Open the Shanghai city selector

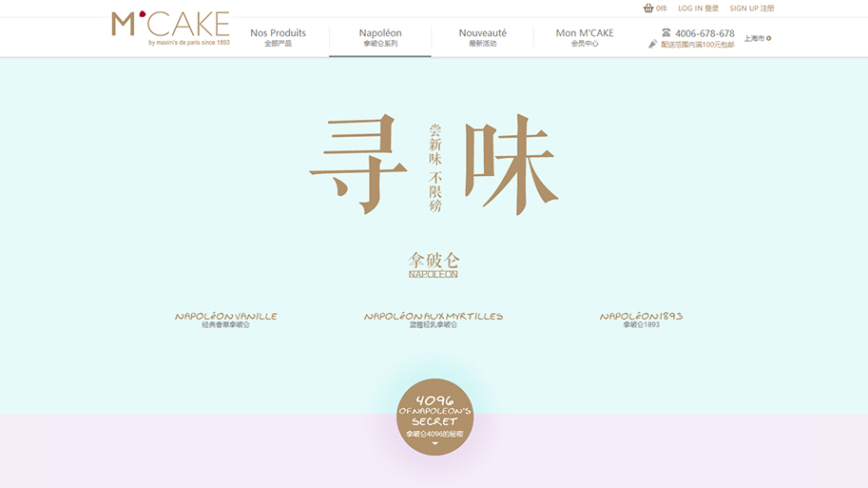pos(758,38)
